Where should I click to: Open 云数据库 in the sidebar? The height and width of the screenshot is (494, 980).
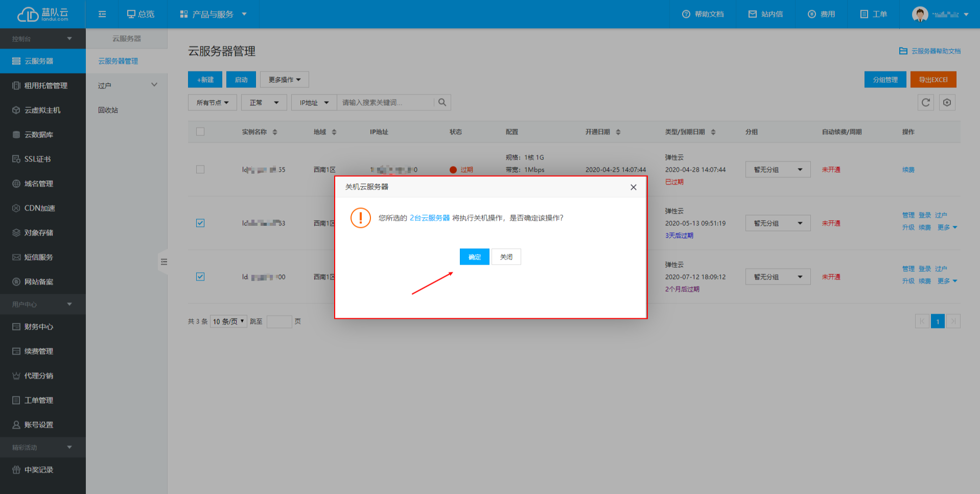pos(39,135)
